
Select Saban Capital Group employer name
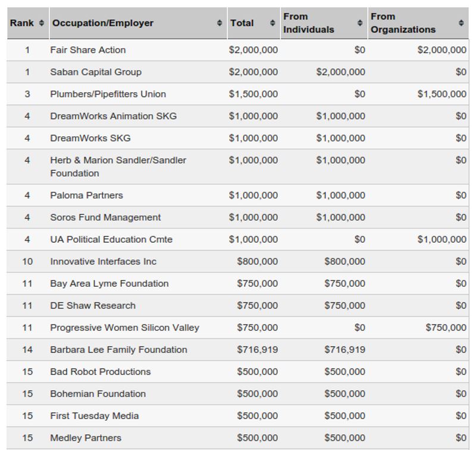pos(96,72)
